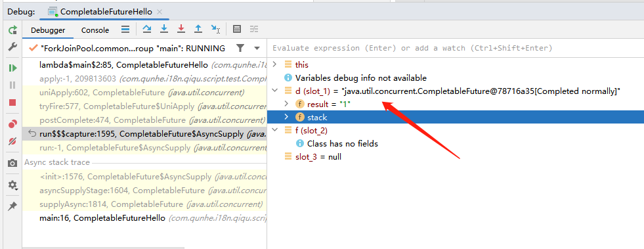Click the Trace Current Stream Chain icon

pyautogui.click(x=254, y=29)
